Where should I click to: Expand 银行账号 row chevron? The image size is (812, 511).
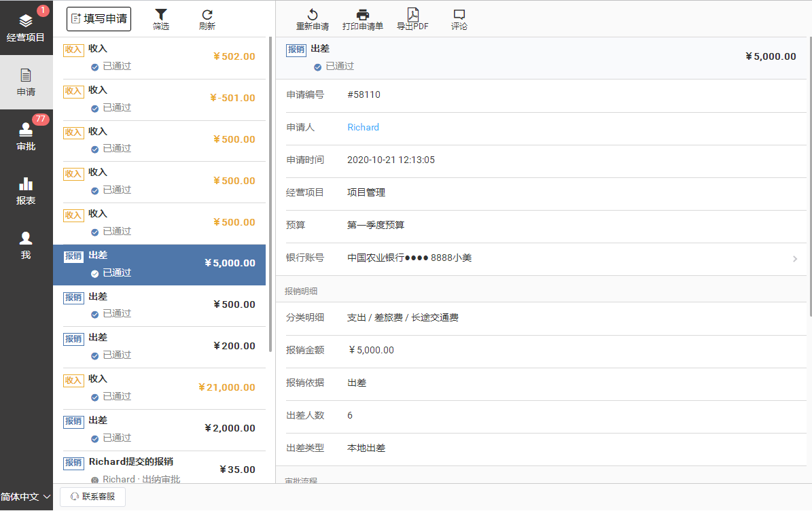click(x=795, y=258)
